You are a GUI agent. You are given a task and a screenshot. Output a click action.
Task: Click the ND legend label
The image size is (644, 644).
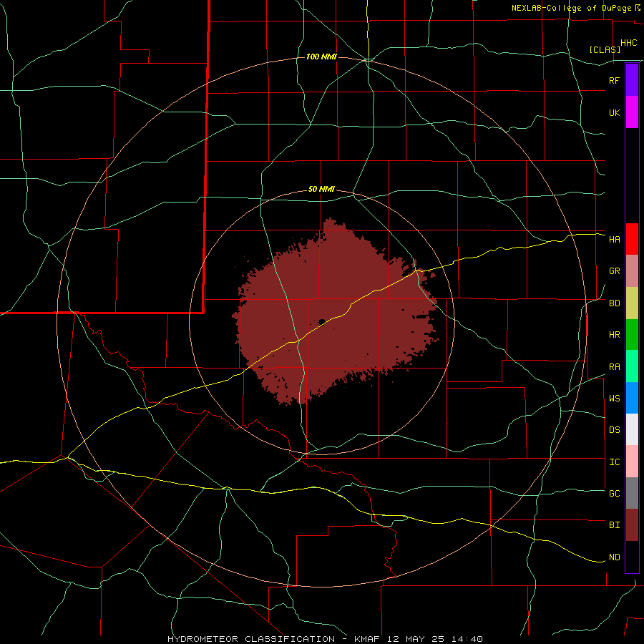[x=615, y=557]
